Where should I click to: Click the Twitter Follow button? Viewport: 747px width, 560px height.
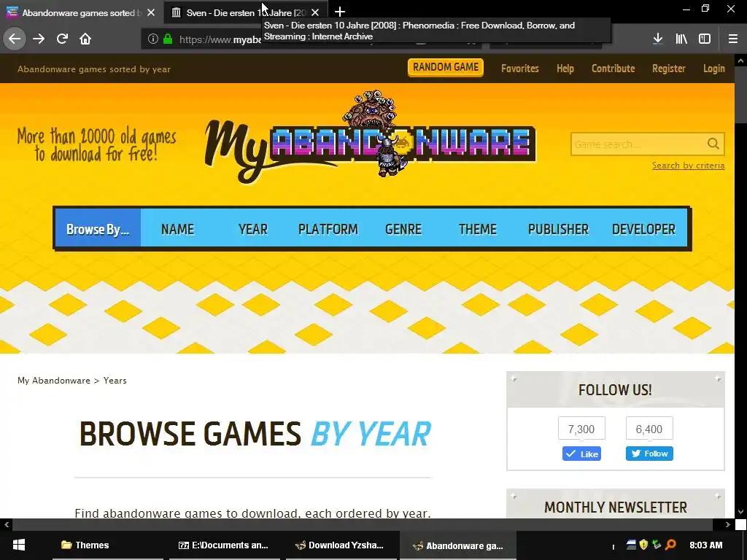649,454
